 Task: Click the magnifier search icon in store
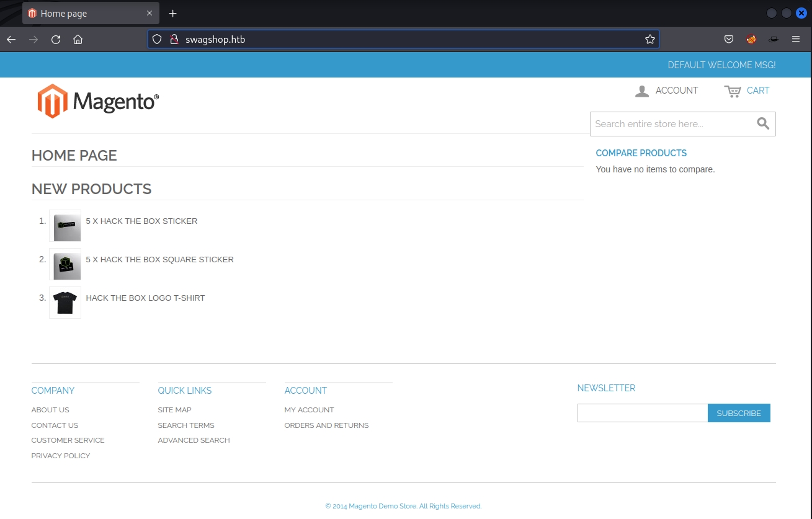click(x=763, y=123)
